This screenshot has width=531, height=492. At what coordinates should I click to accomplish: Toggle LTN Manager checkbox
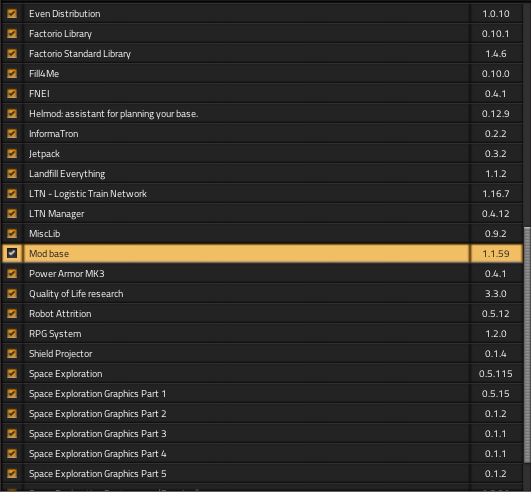pyautogui.click(x=12, y=213)
